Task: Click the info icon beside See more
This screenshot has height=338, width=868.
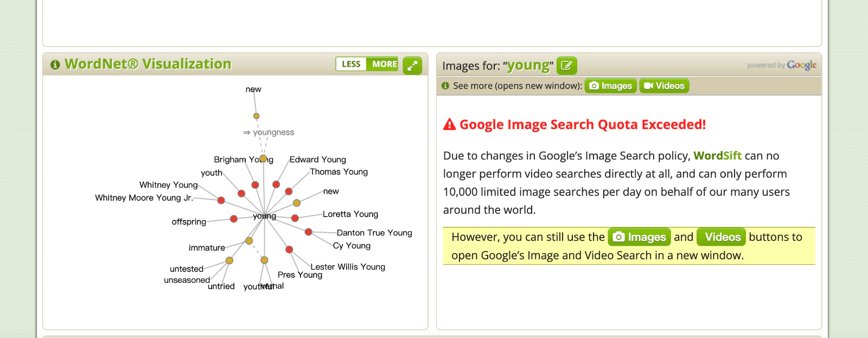Action: [x=445, y=86]
